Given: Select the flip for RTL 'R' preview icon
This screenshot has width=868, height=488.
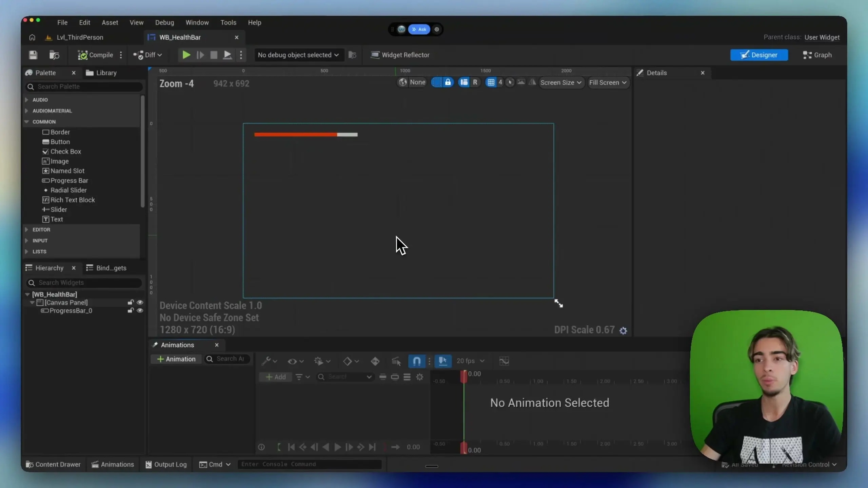Looking at the screenshot, I should tap(475, 82).
